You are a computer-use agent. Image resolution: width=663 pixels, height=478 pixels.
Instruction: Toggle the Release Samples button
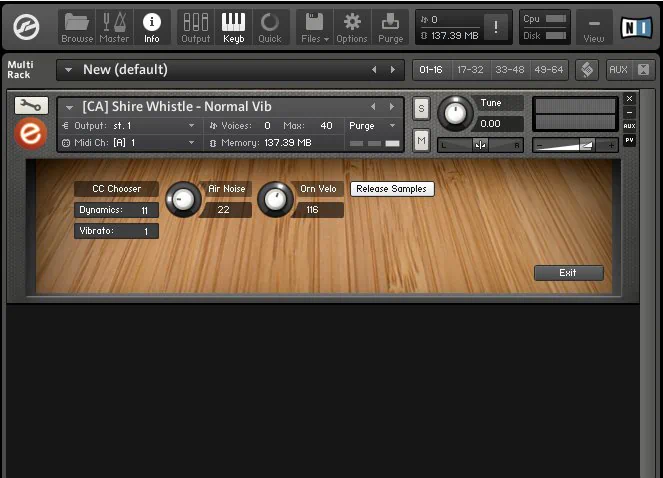point(392,189)
